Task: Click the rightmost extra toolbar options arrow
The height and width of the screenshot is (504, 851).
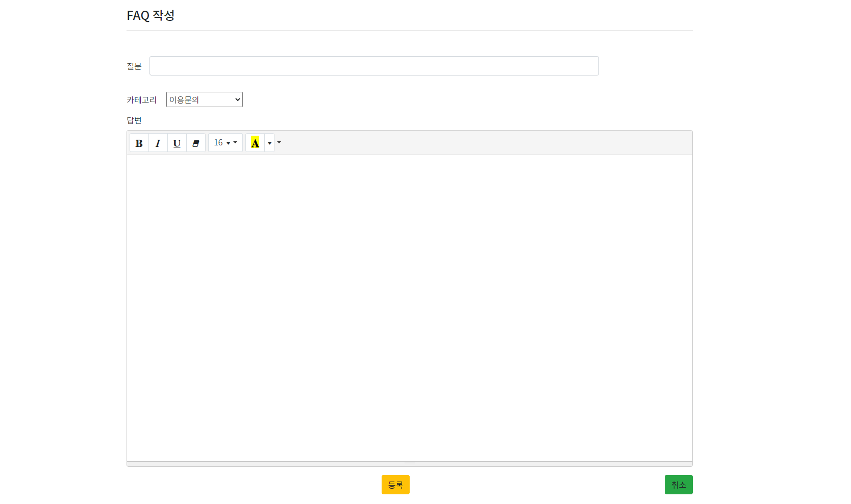Action: coord(279,143)
